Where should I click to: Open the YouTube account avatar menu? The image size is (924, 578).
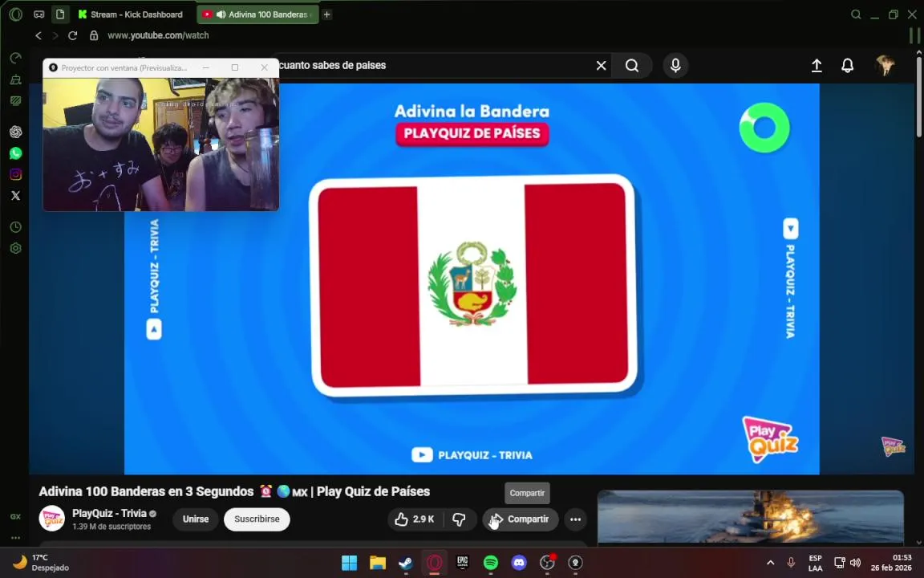(x=885, y=66)
